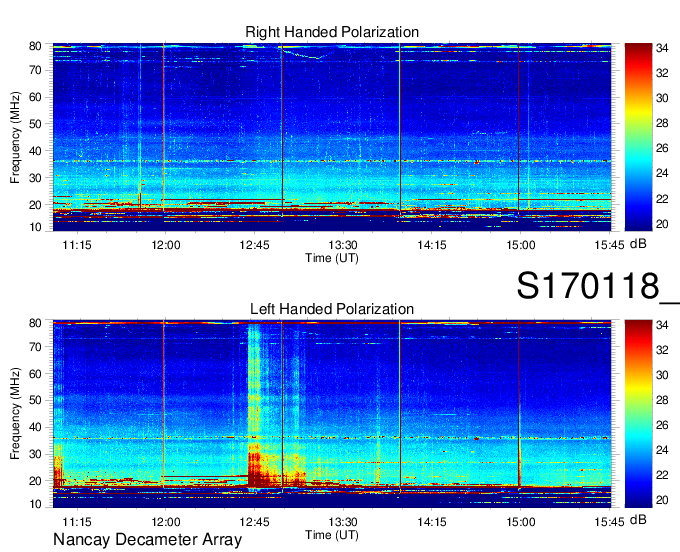Click the '28' dB label on top colorbar
The width and height of the screenshot is (680, 552).
tap(662, 124)
